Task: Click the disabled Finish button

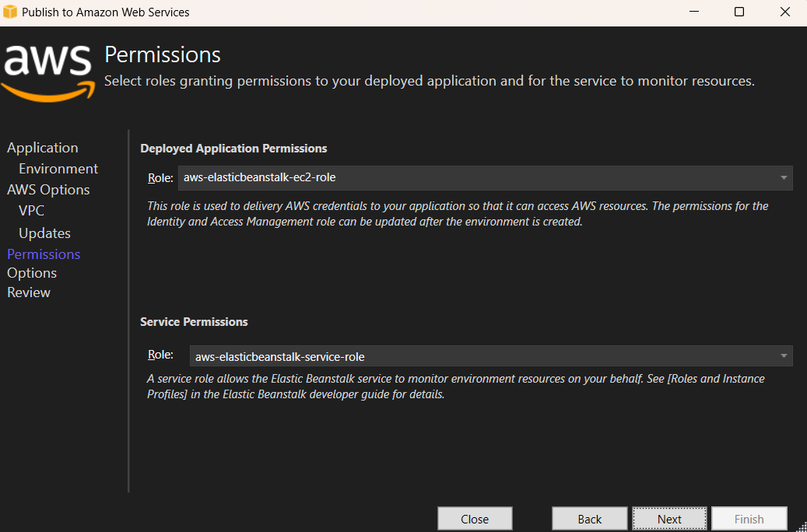Action: click(x=749, y=519)
